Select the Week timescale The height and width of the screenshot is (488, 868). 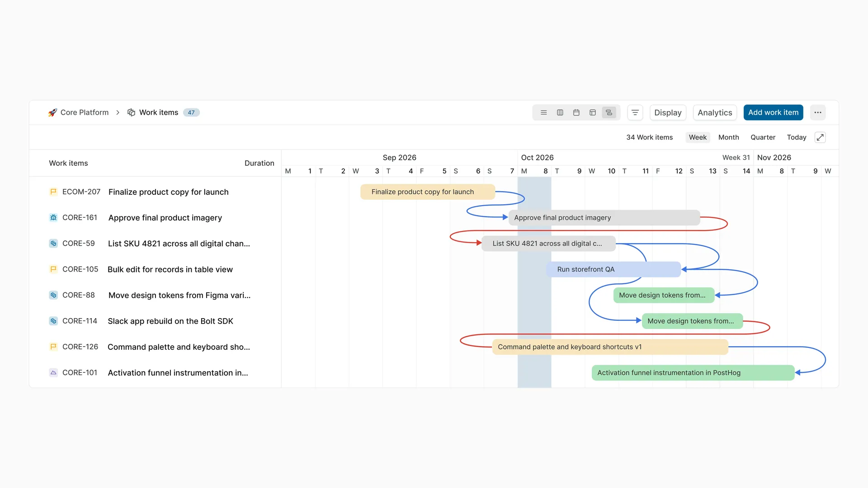coord(698,137)
